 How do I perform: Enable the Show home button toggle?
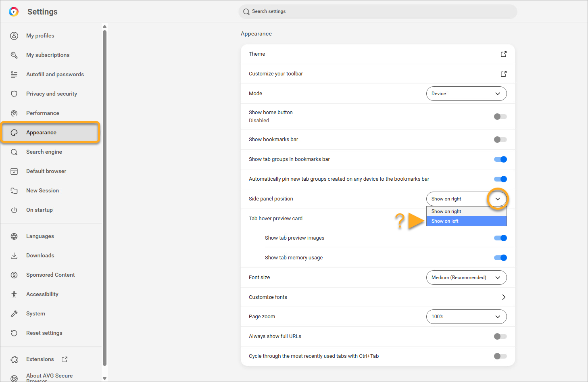(500, 117)
